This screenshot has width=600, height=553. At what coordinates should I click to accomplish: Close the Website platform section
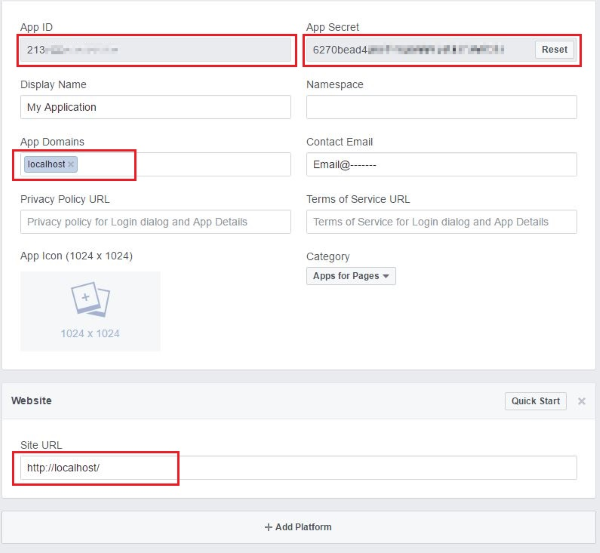(582, 401)
